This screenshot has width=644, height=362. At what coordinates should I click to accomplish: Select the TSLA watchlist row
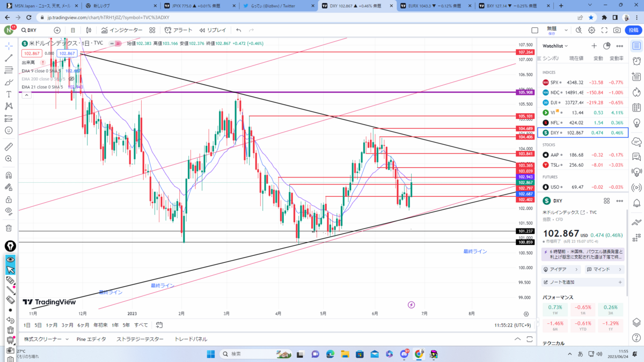tap(583, 165)
